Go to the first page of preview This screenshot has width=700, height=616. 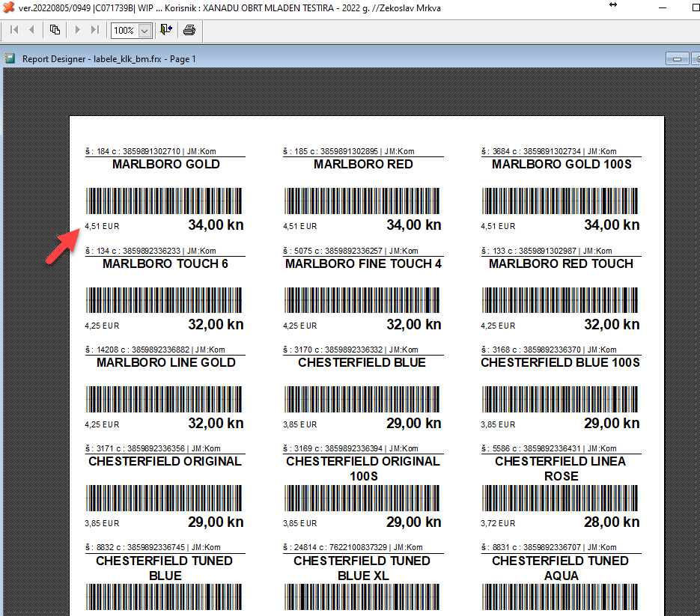tap(14, 30)
